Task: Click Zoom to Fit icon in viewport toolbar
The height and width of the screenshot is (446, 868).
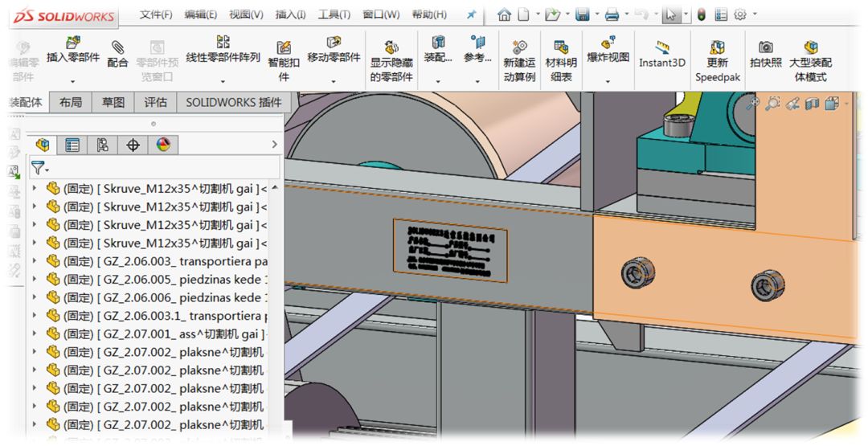Action: click(x=753, y=104)
